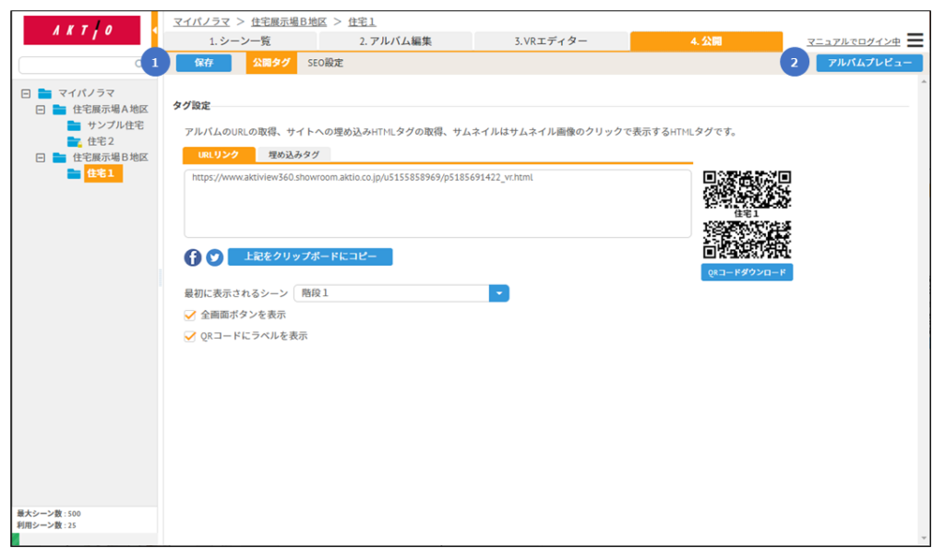This screenshot has width=945, height=560.
Task: Go to the 3.VRエディター tab
Action: [x=551, y=41]
